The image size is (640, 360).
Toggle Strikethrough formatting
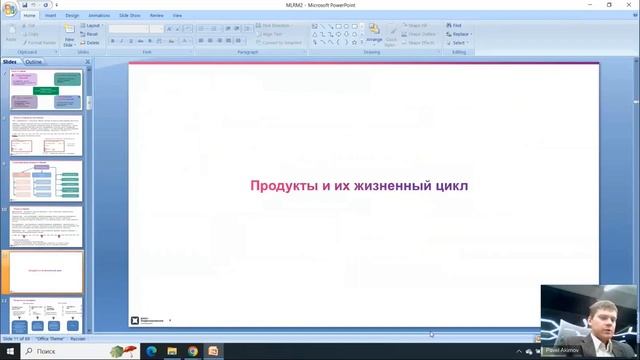pos(140,41)
